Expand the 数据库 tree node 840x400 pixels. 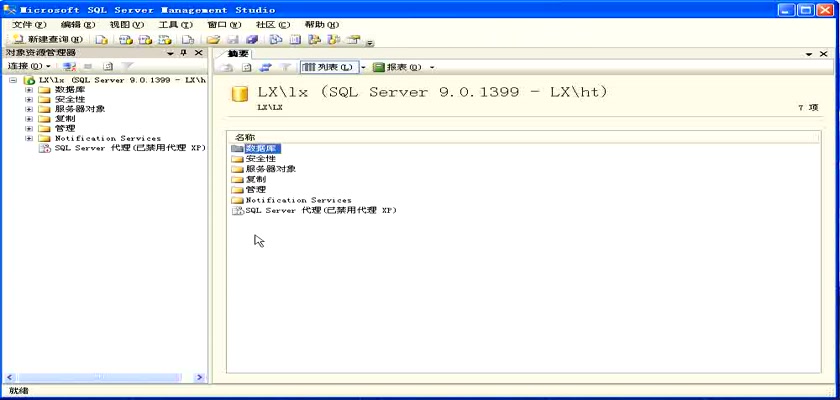click(29, 90)
